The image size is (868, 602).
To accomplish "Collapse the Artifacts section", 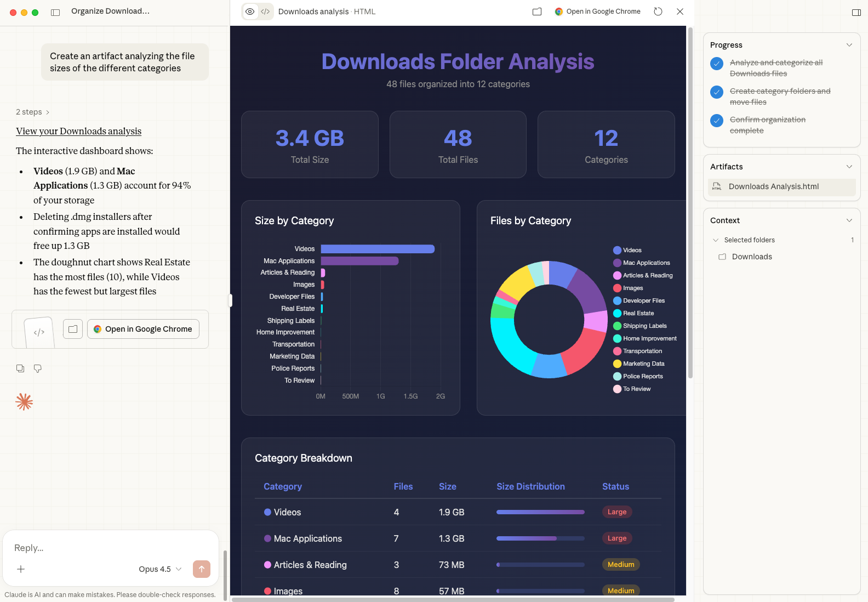I will [849, 167].
